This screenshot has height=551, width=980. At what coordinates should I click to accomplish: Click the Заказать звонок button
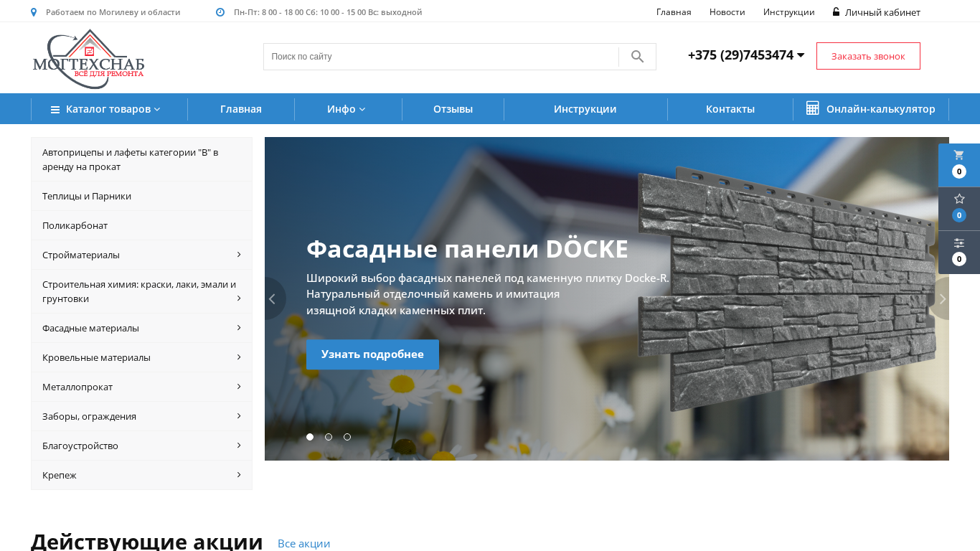(868, 56)
